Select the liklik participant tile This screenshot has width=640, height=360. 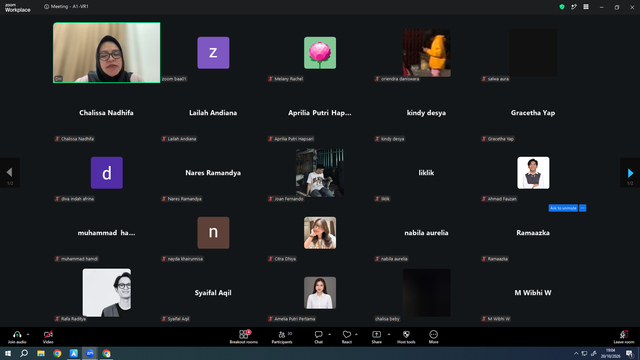pyautogui.click(x=427, y=173)
